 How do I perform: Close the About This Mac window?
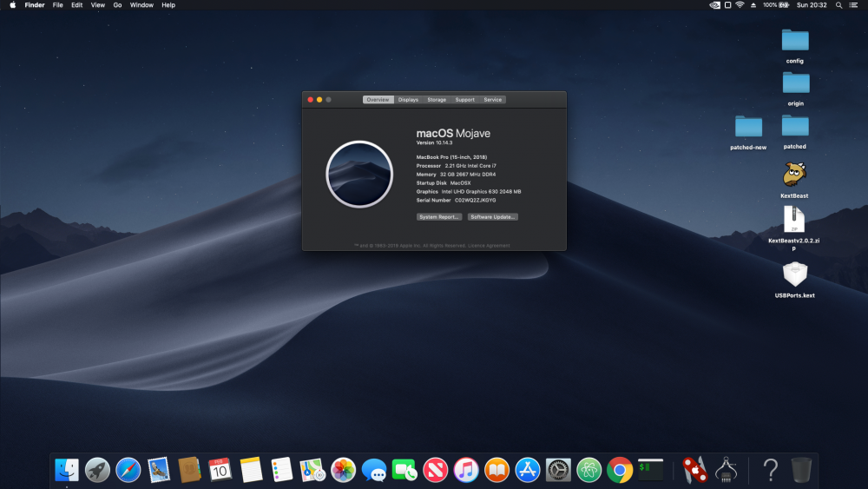(x=311, y=100)
